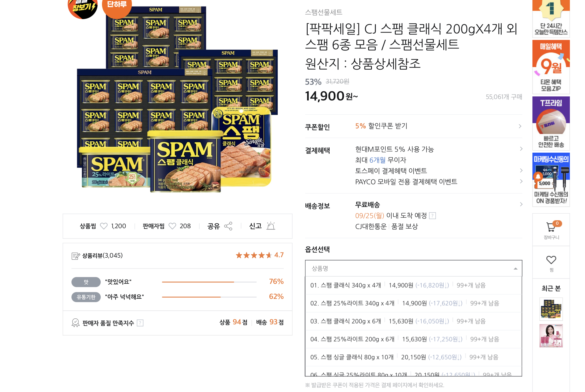Expand the 5% 할인쿠폰 받기 row
585x392 pixels.
[x=413, y=126]
